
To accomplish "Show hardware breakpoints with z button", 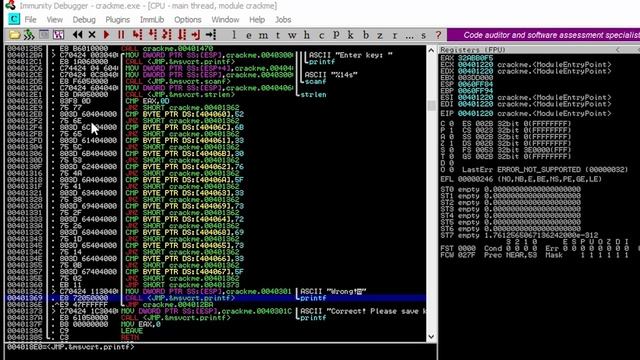I will click(380, 35).
